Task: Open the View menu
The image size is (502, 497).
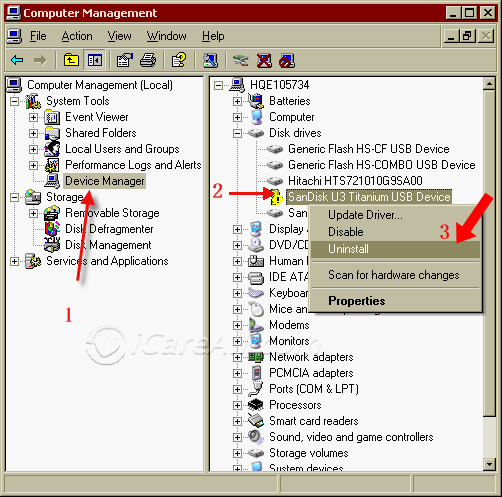Action: (119, 36)
